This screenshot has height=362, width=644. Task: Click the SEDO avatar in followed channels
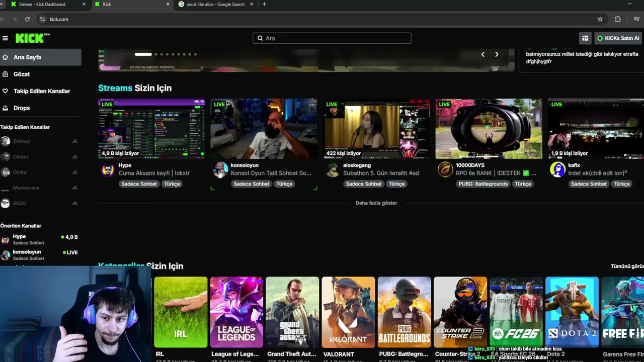click(5, 203)
